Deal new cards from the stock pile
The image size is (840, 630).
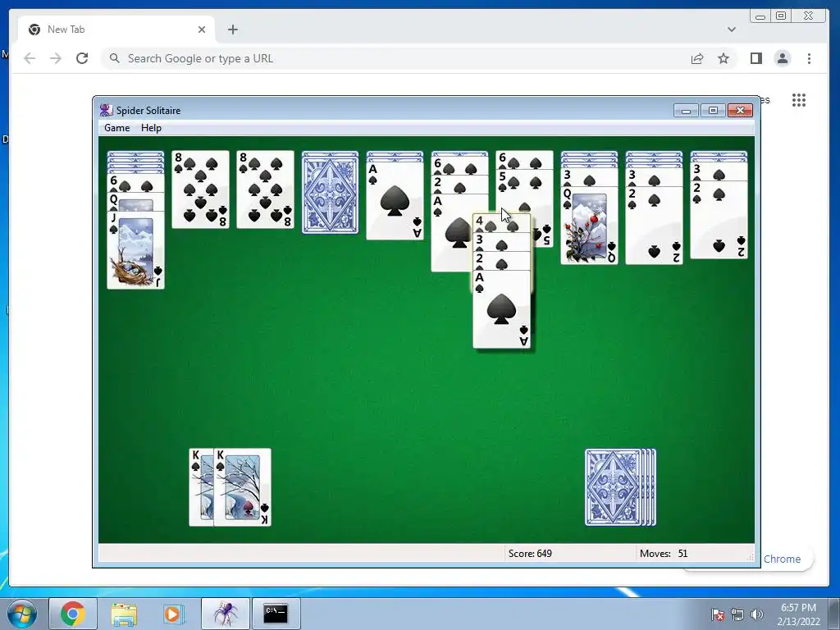pyautogui.click(x=620, y=487)
